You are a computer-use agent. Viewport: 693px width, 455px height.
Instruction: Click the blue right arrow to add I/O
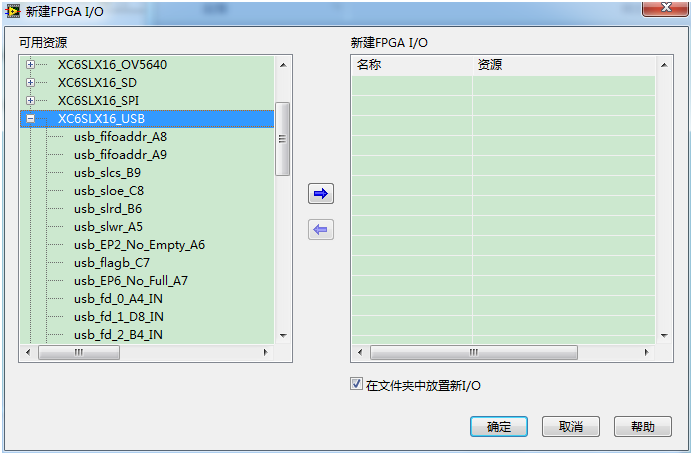point(320,194)
